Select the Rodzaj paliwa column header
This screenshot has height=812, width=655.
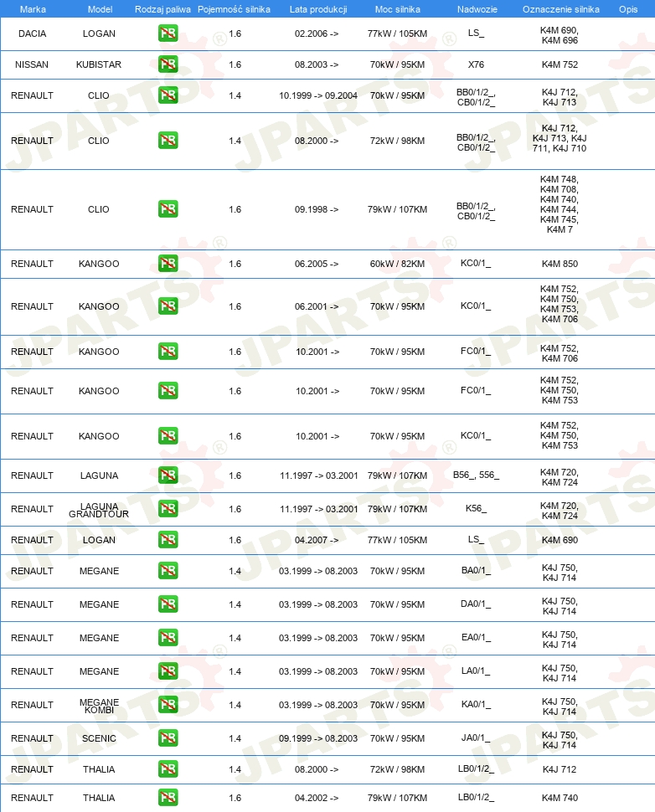[x=162, y=9]
